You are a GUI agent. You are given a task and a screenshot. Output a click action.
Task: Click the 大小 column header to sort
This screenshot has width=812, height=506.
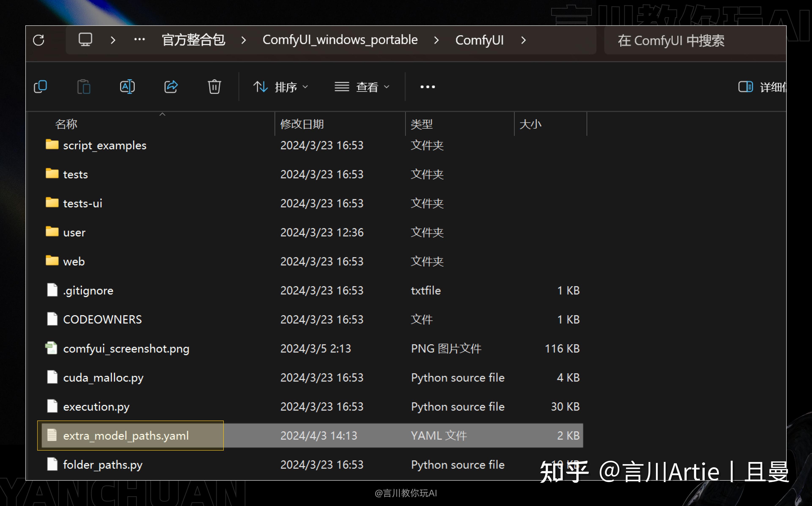531,124
